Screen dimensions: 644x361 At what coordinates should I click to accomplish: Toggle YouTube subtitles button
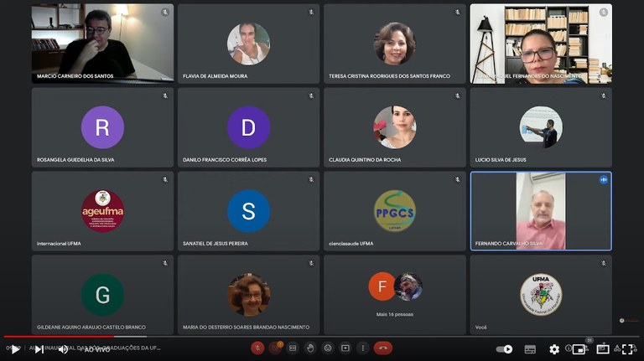(x=530, y=349)
